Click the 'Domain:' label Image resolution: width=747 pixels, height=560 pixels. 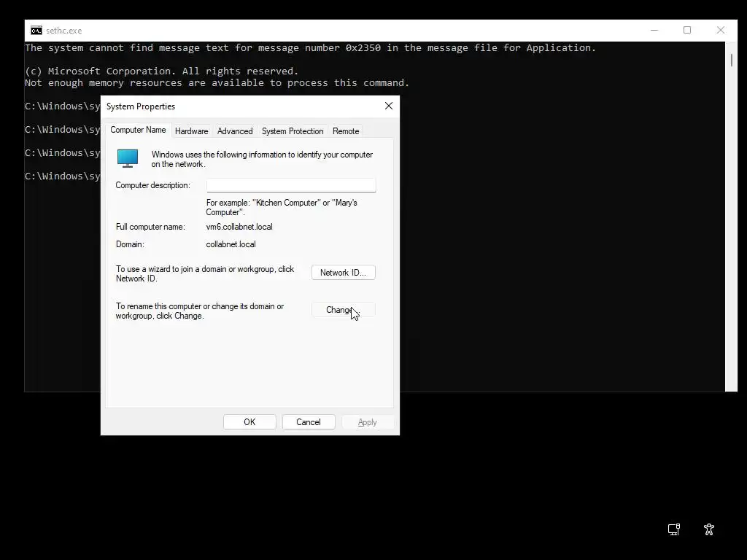(130, 244)
